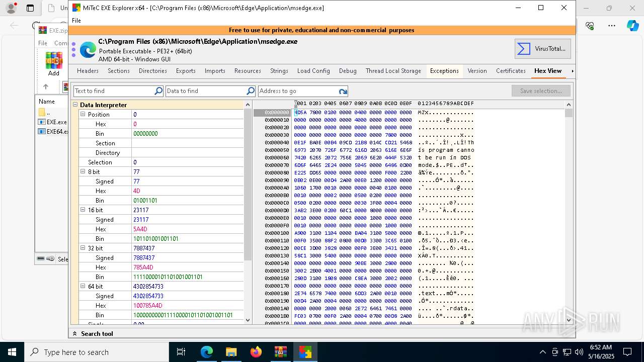Select the Hex View tab

[x=548, y=71]
